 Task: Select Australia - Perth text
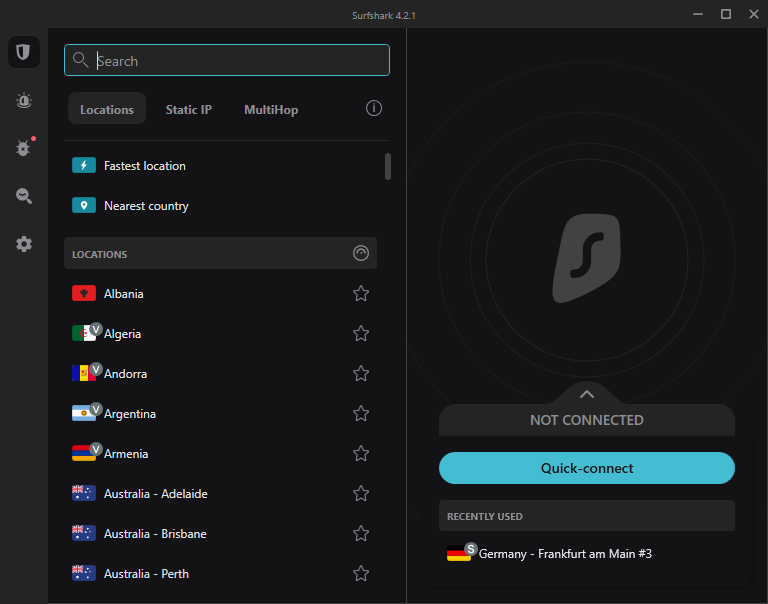point(146,574)
